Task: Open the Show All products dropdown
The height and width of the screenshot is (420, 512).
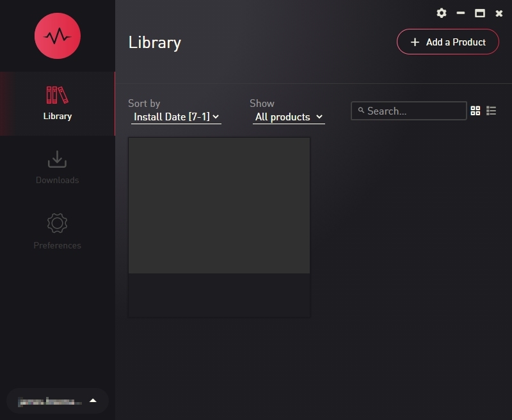Action: [x=289, y=117]
